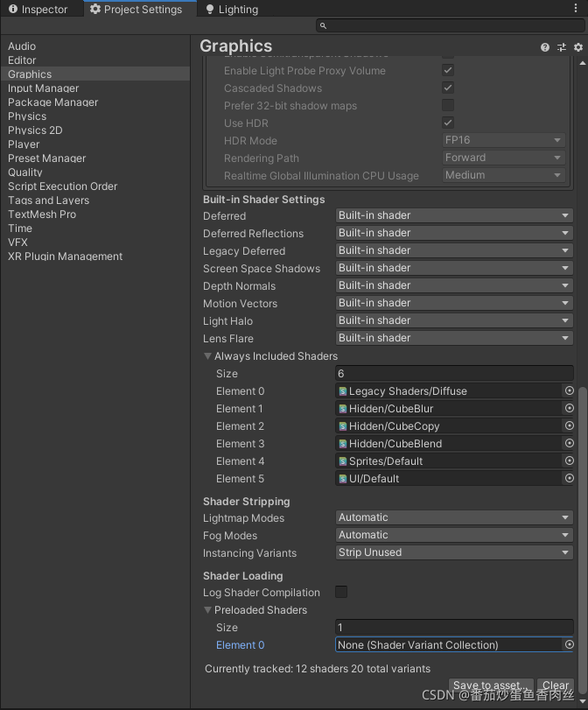Collapse the Always Included Shaders foldout
This screenshot has width=588, height=710.
(207, 356)
